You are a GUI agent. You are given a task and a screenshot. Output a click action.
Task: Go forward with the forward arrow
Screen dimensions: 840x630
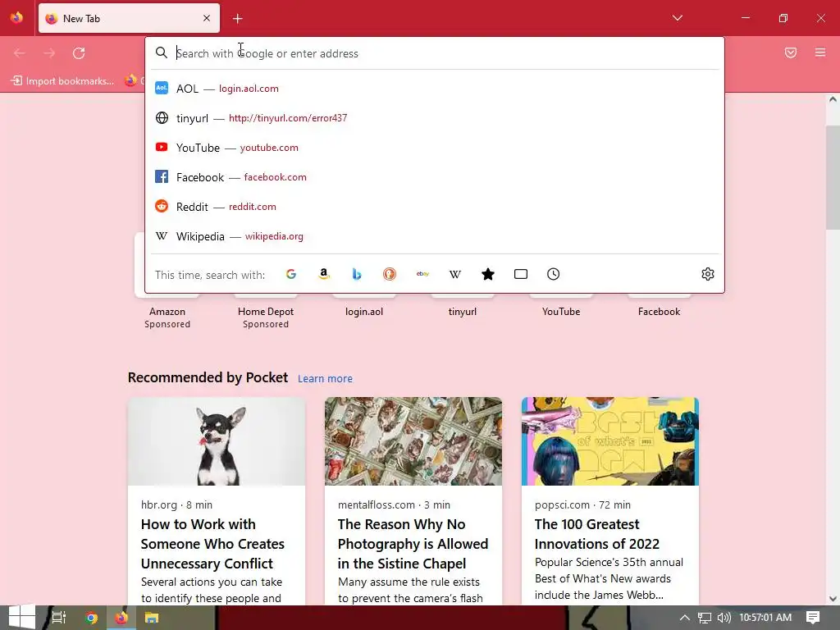click(x=49, y=53)
